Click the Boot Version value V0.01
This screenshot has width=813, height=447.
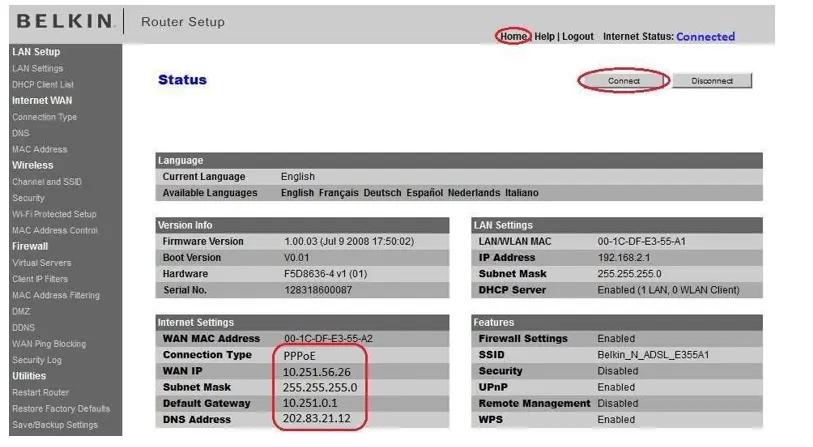tap(297, 258)
